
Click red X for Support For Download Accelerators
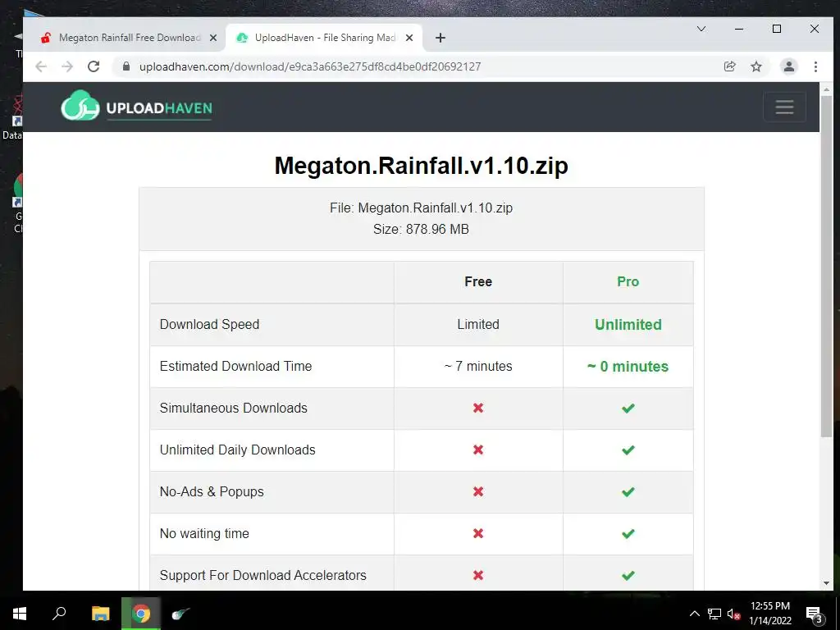point(478,575)
